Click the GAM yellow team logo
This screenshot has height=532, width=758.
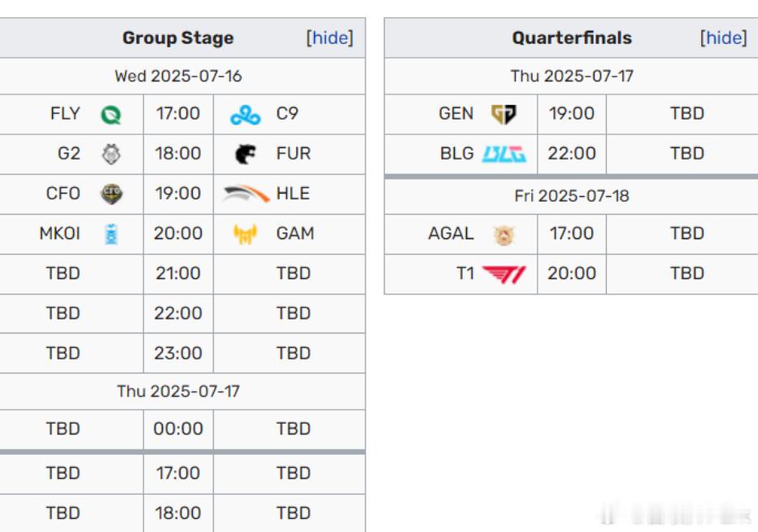(245, 234)
